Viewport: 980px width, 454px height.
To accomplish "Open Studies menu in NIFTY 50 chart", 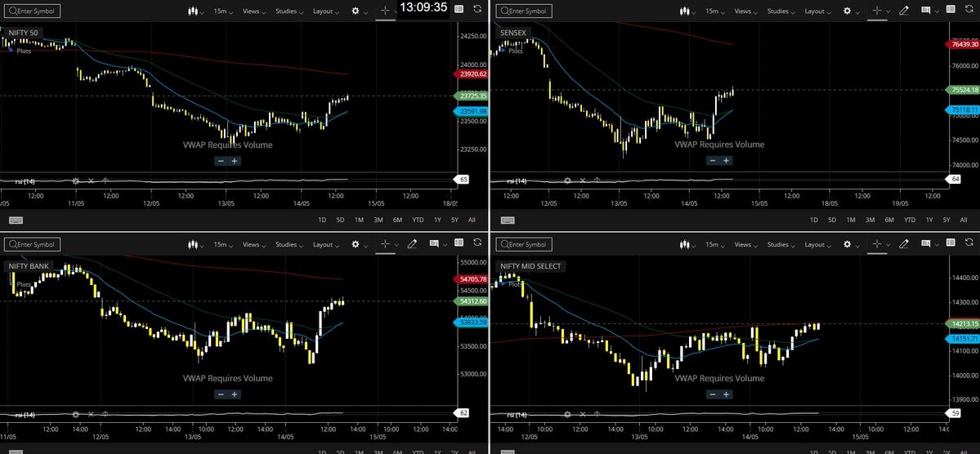I will (x=289, y=11).
